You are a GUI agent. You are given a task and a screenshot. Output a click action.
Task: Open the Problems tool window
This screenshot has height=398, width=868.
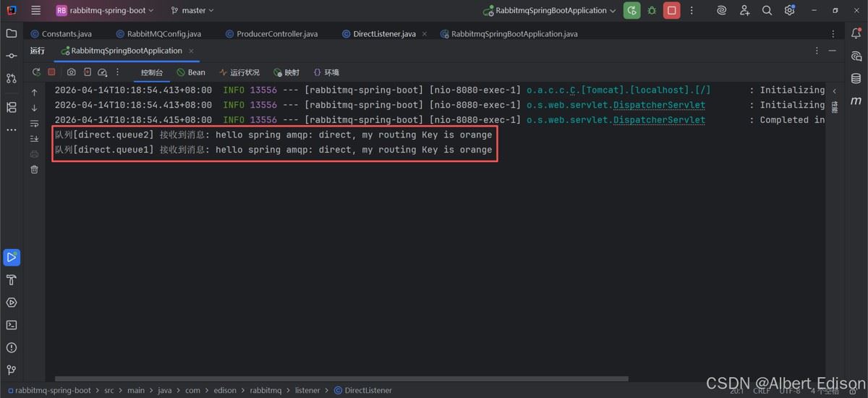point(11,347)
